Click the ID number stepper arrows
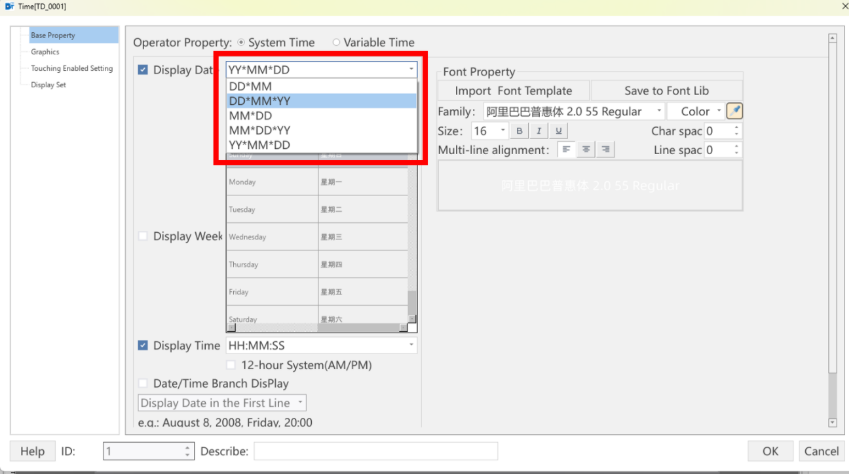The width and height of the screenshot is (849, 474). click(x=187, y=451)
